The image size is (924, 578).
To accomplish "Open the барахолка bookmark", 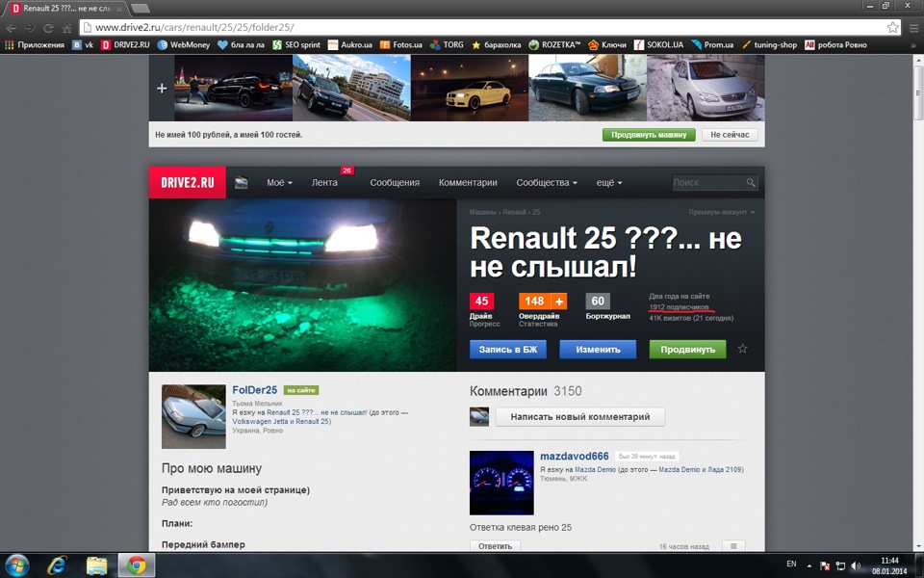I will [497, 45].
